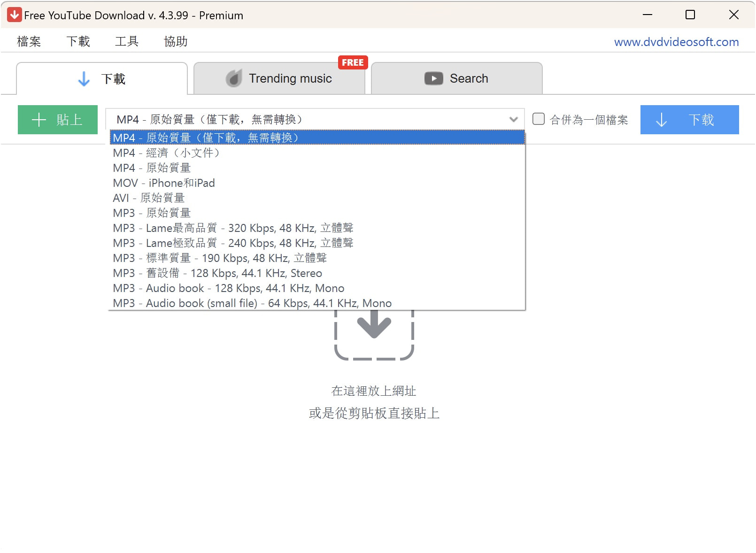Click the blue 下載 download button

[x=689, y=120]
